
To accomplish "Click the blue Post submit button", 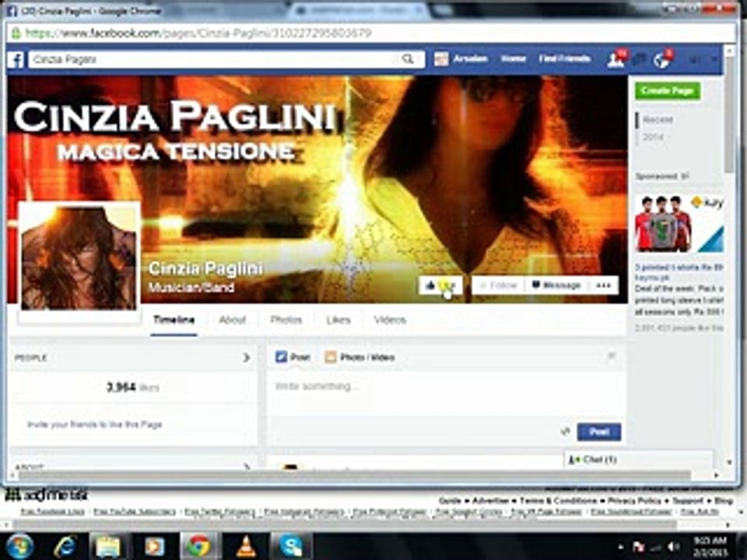I will (599, 432).
